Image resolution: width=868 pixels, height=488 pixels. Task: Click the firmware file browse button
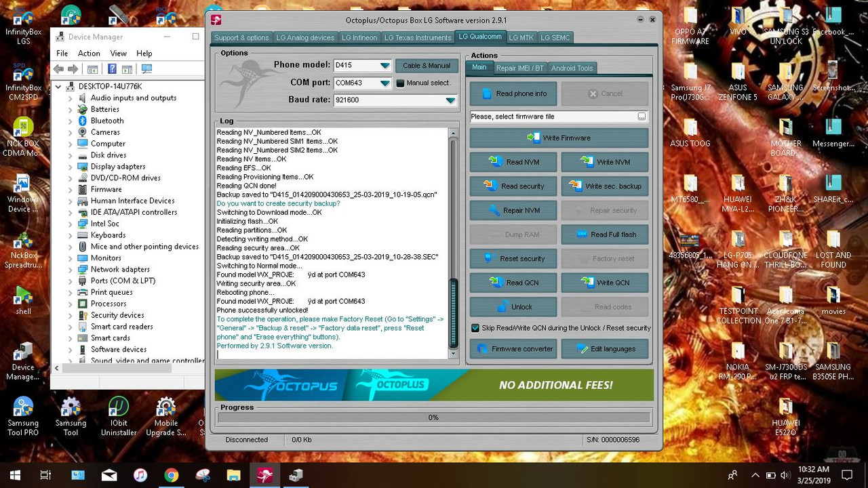642,117
